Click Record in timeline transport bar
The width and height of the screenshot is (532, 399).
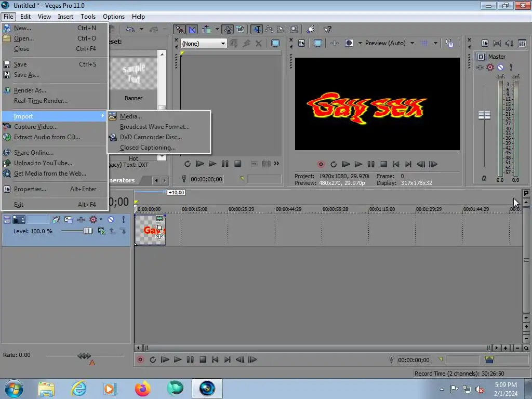pyautogui.click(x=140, y=360)
